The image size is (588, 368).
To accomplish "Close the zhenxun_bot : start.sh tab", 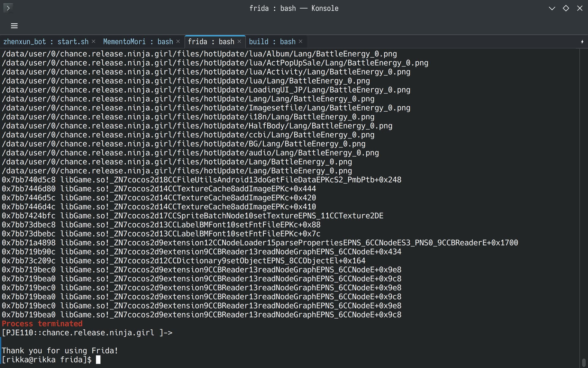I will pyautogui.click(x=93, y=41).
